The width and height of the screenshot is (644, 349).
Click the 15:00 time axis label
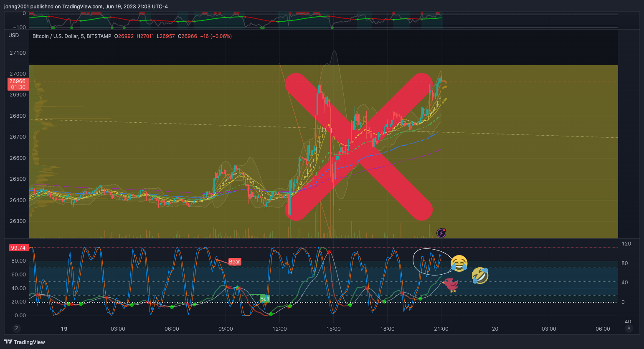tap(333, 329)
